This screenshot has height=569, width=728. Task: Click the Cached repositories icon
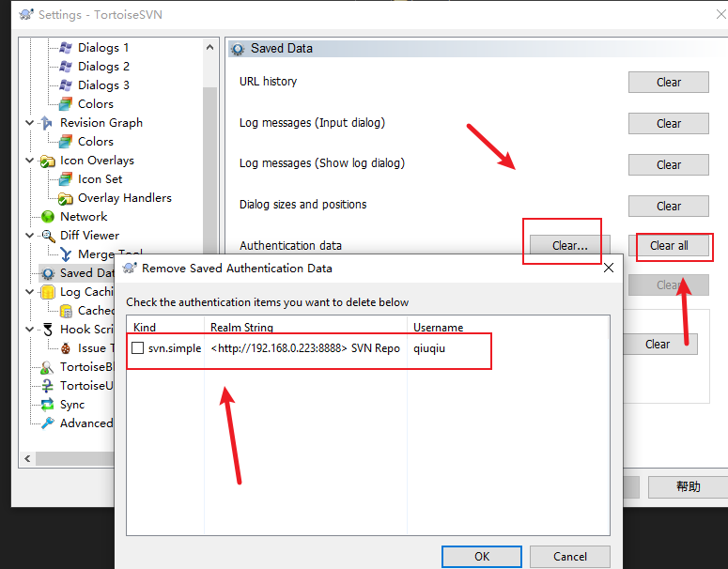pyautogui.click(x=66, y=311)
